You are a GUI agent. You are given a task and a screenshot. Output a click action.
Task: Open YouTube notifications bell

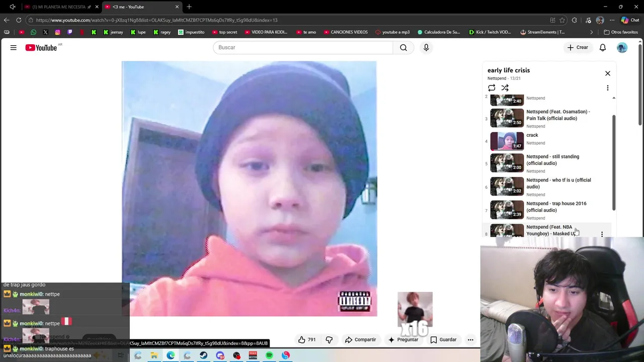tap(603, 47)
